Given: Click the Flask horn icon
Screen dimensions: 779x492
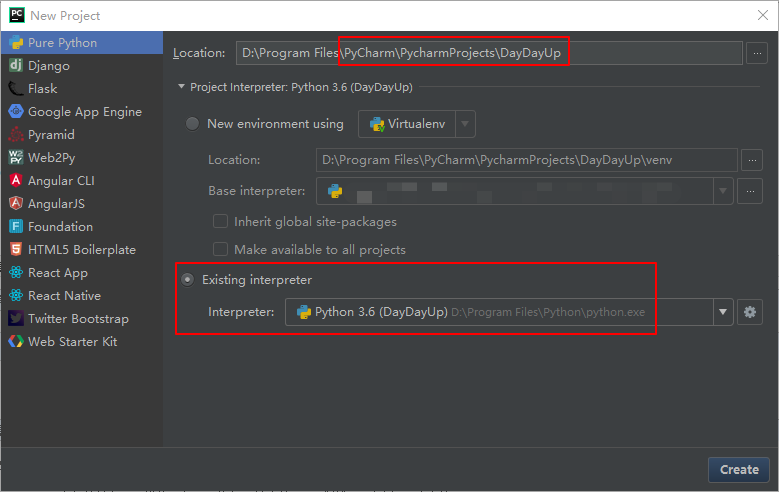Looking at the screenshot, I should click(16, 88).
